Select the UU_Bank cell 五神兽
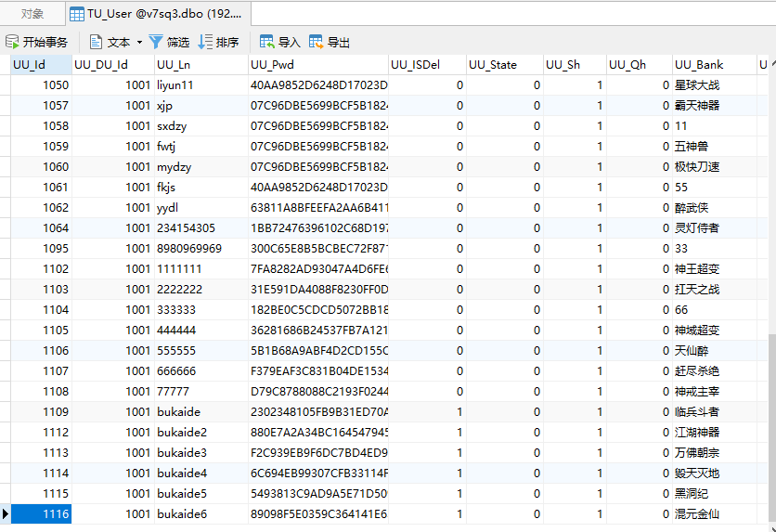 point(715,147)
